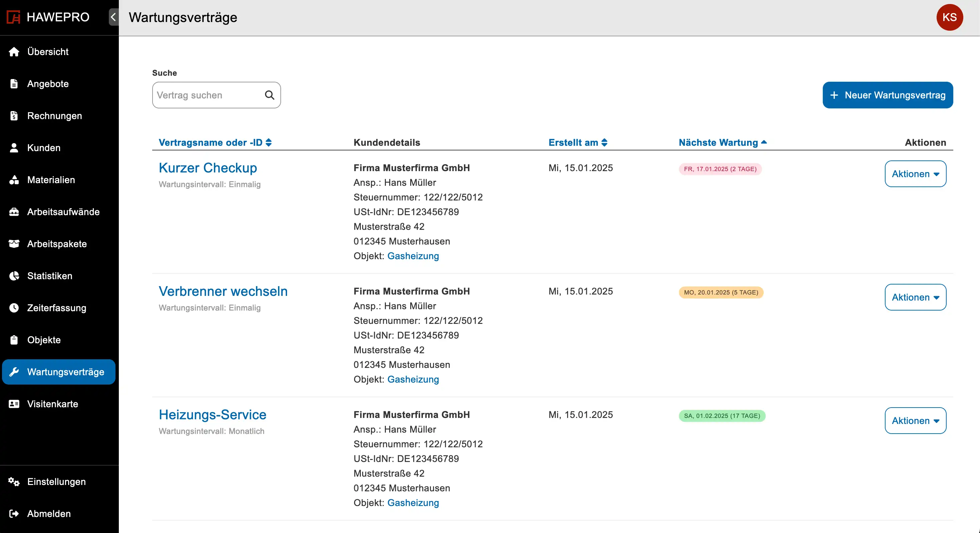Expand Aktionen dropdown for Kurzer Checkup
Image resolution: width=980 pixels, height=533 pixels.
pyautogui.click(x=915, y=174)
